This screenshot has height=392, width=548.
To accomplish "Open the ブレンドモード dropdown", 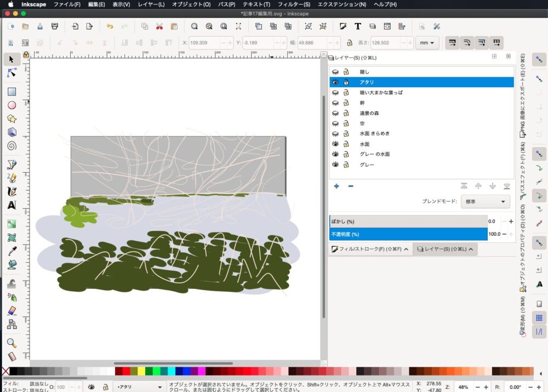I will [x=485, y=202].
